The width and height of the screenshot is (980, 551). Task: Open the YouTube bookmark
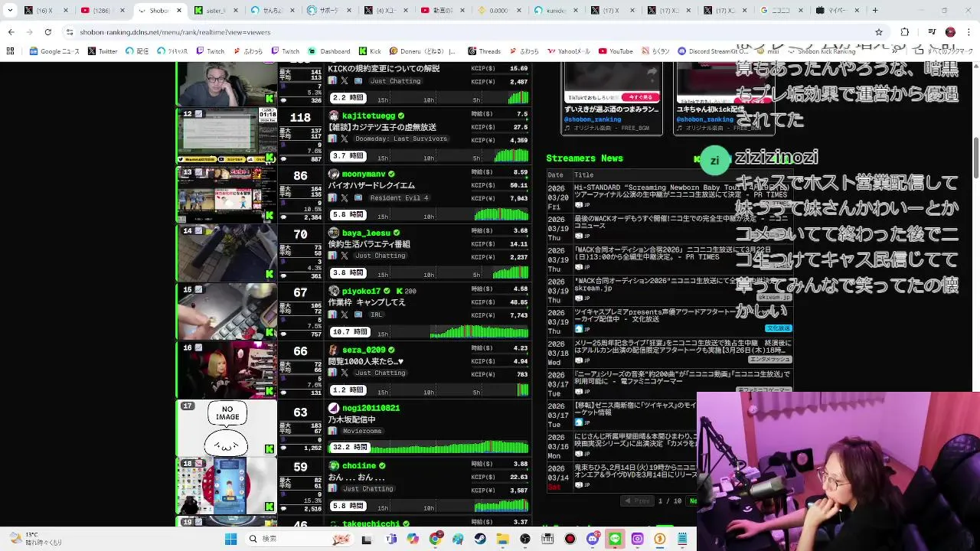click(616, 51)
